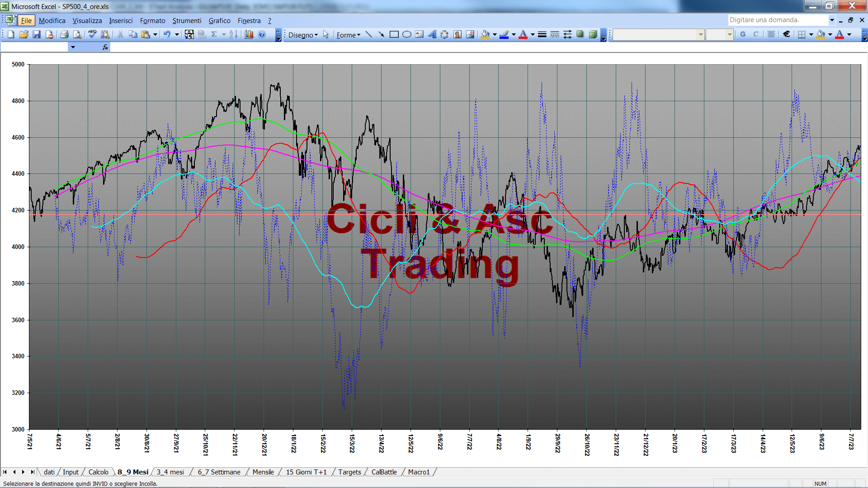The width and height of the screenshot is (868, 488).
Task: Expand the Borders dropdown arrow
Action: [811, 34]
